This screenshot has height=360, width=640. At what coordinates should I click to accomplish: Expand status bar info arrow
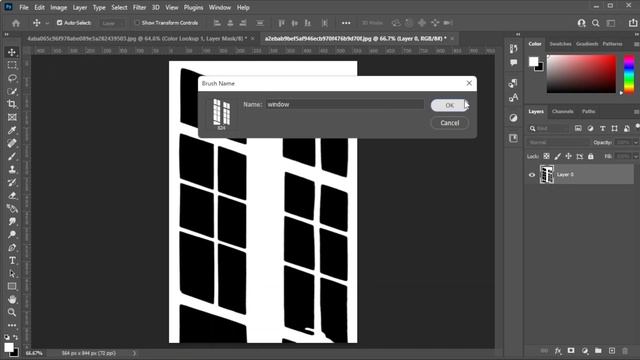(134, 353)
